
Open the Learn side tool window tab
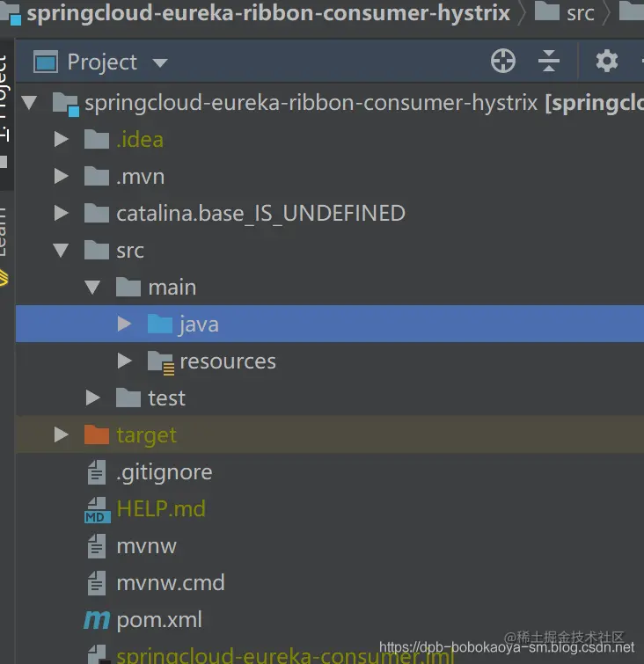pyautogui.click(x=6, y=245)
